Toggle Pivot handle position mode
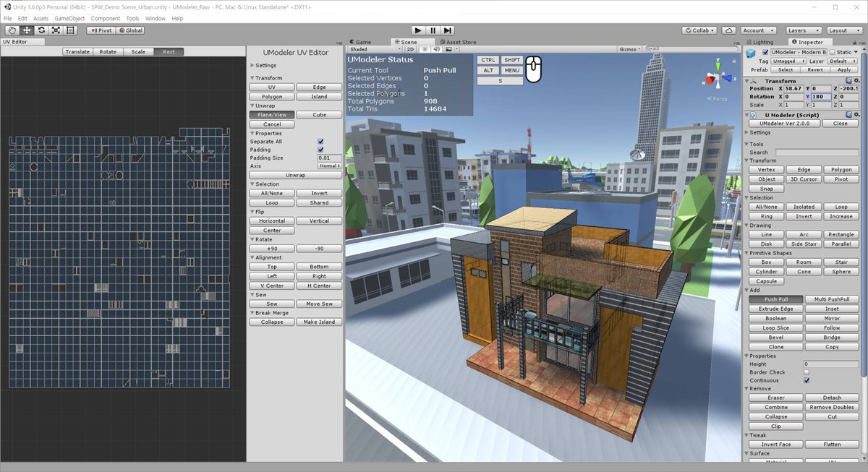 tap(101, 30)
